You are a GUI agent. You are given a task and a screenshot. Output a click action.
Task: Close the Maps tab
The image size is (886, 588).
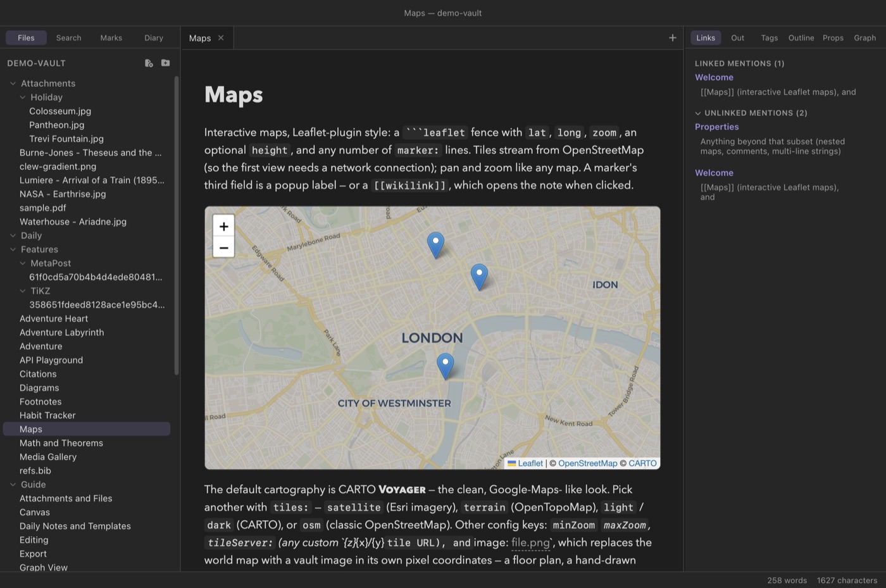[x=221, y=38]
